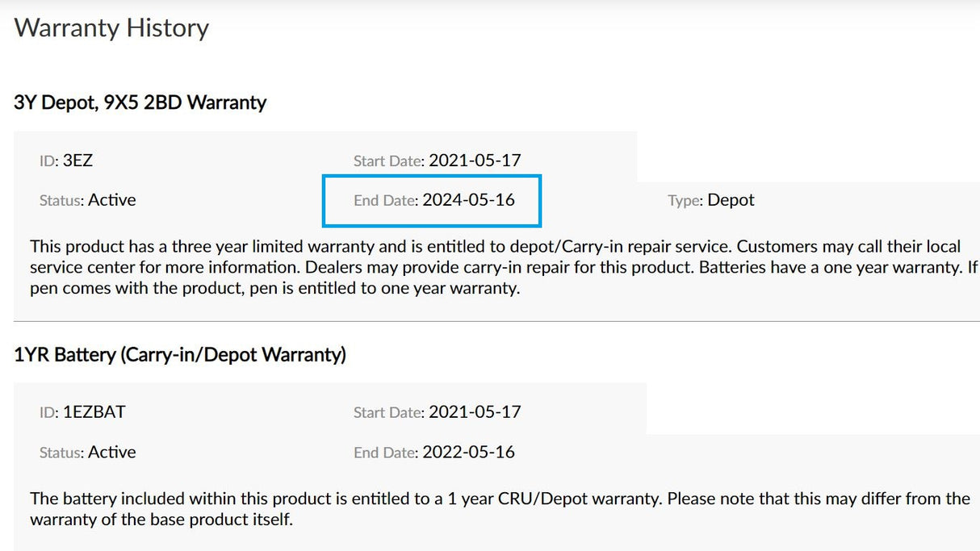Click the Warranty History page heading
The width and height of the screenshot is (980, 551).
tap(111, 28)
